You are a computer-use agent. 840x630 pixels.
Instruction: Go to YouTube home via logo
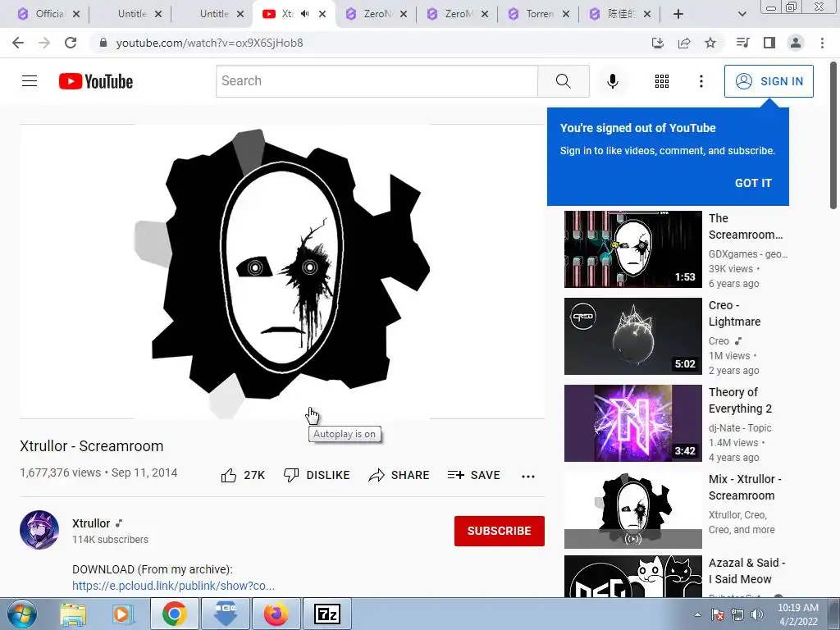pos(96,81)
